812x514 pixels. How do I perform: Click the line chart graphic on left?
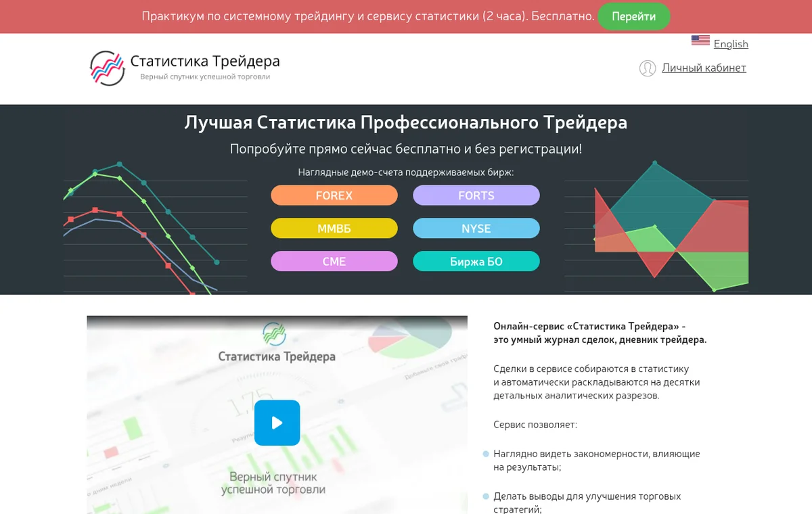[x=156, y=227]
